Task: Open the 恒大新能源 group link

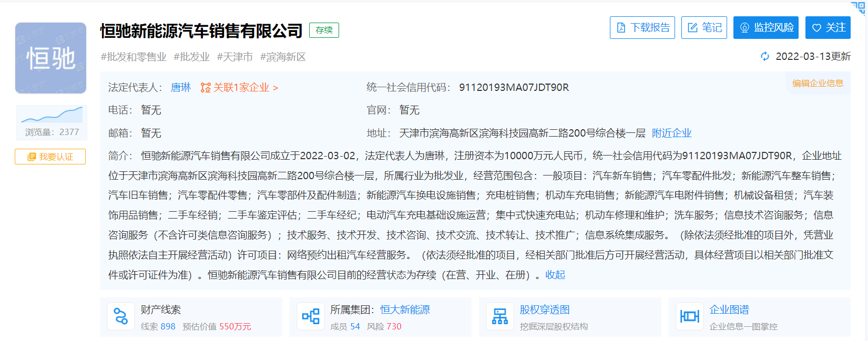Action: 405,310
